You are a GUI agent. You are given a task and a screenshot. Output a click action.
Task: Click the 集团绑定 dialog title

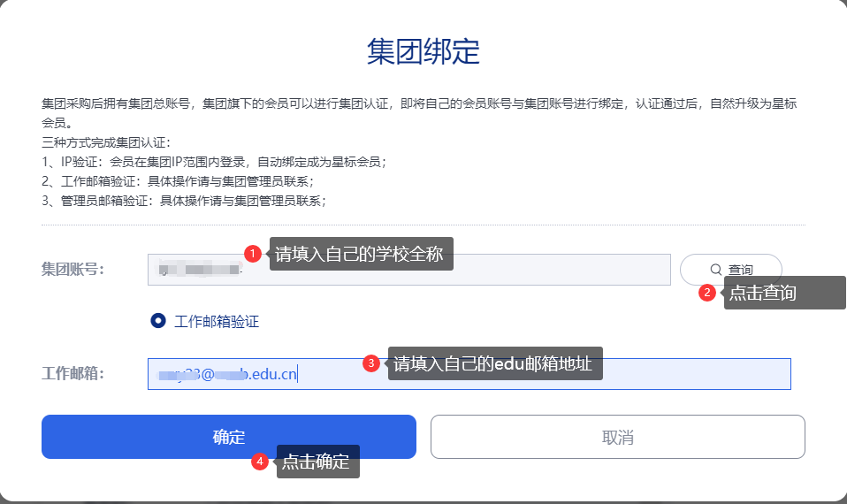click(x=423, y=52)
